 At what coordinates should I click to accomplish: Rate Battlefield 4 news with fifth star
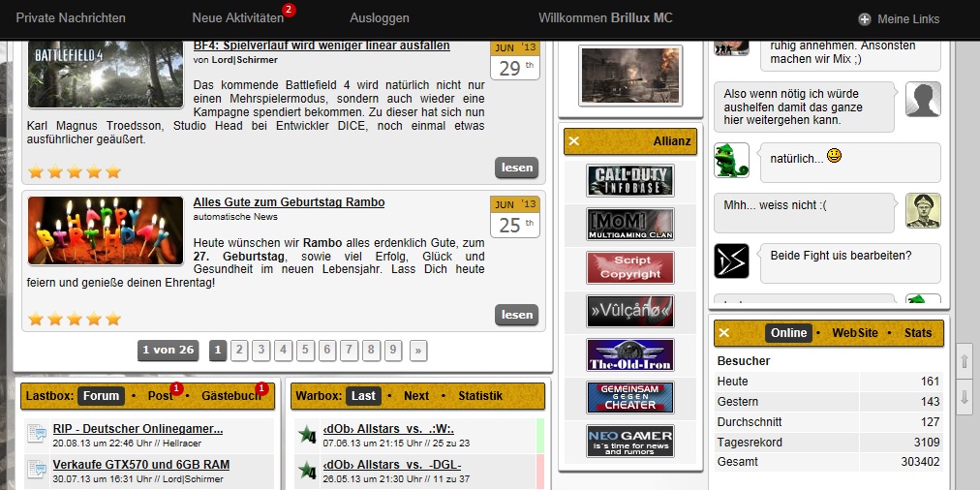coord(113,171)
